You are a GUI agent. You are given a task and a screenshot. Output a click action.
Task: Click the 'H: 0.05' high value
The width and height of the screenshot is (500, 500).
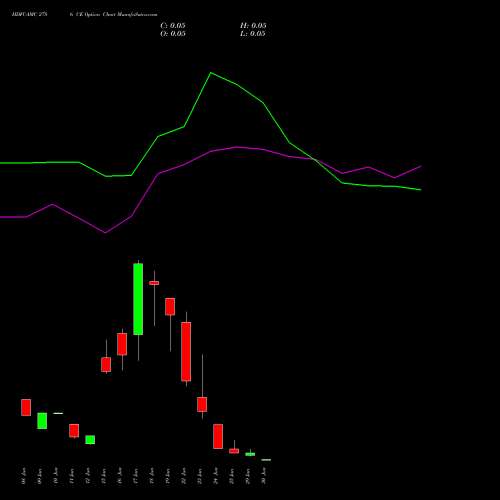[253, 26]
